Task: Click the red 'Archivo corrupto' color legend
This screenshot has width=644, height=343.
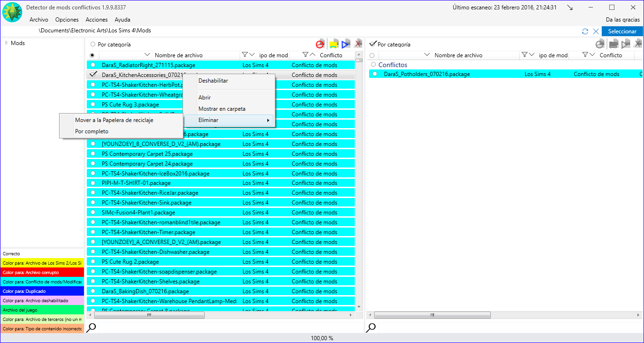Action: click(x=42, y=272)
